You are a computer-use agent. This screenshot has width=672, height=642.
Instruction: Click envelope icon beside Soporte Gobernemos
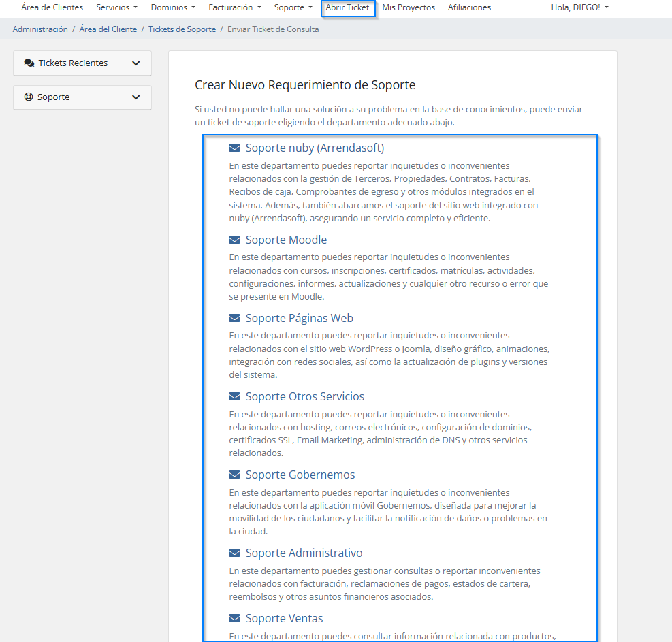234,475
